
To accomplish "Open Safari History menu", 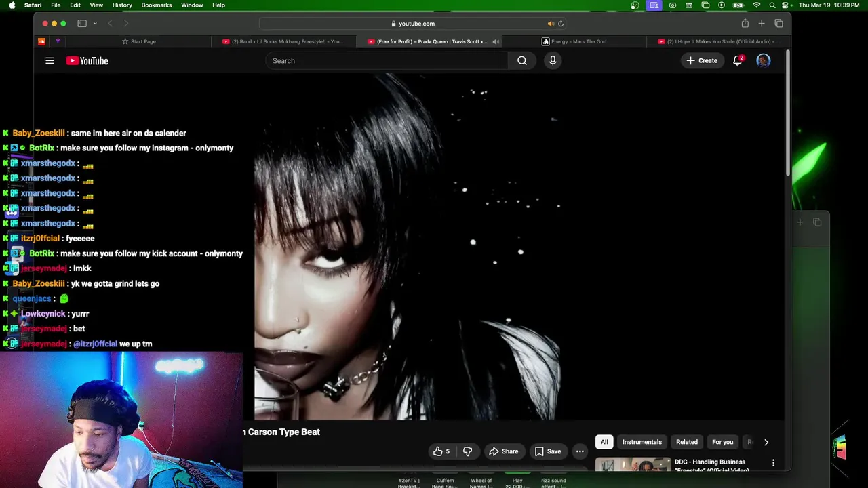I will click(122, 5).
